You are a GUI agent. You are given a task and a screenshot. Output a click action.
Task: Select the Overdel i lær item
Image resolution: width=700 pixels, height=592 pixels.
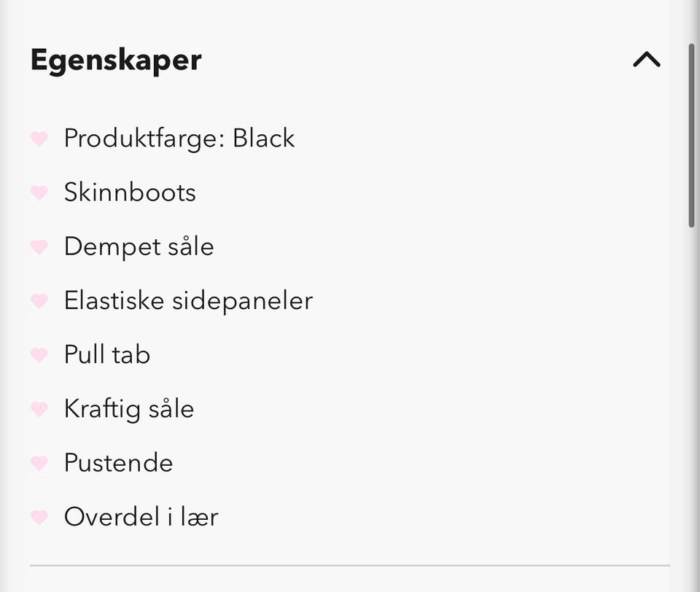[141, 518]
